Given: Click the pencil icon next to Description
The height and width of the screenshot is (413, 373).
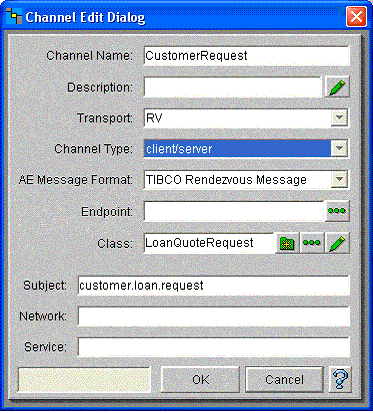Looking at the screenshot, I should coord(337,87).
